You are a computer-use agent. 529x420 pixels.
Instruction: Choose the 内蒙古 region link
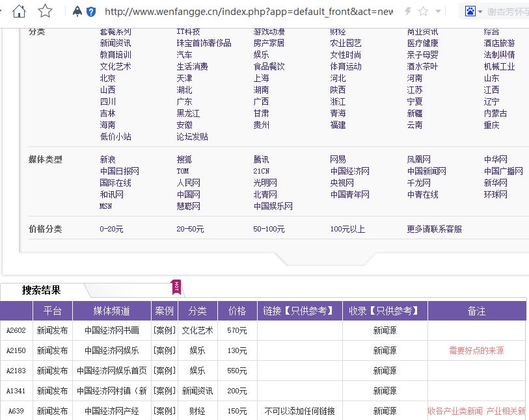click(x=495, y=113)
